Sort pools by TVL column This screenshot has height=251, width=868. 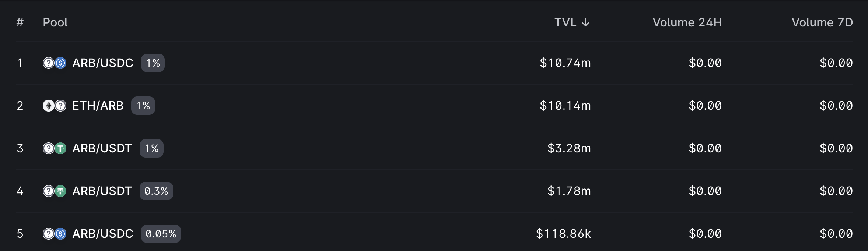[566, 22]
